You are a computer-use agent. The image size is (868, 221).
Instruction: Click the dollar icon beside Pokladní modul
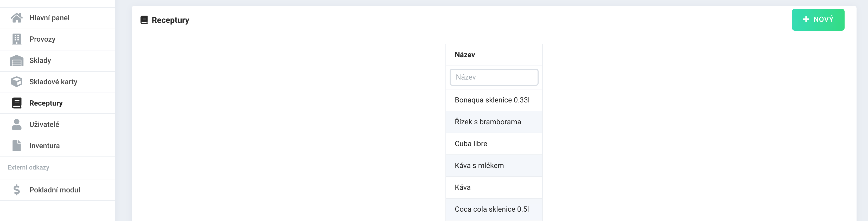(x=16, y=190)
